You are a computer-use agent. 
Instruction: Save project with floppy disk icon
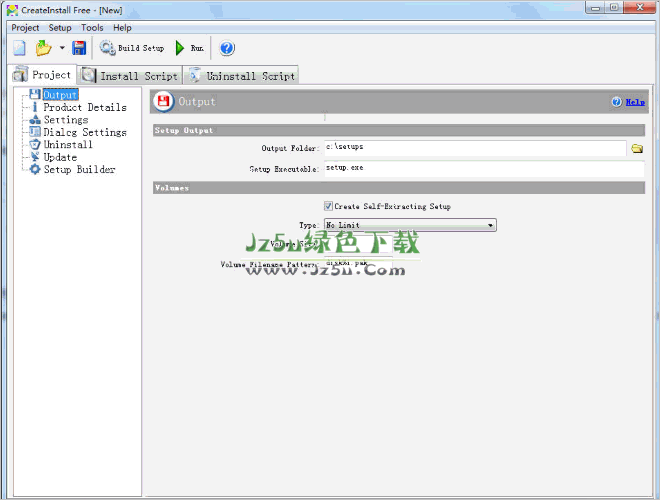coord(79,48)
